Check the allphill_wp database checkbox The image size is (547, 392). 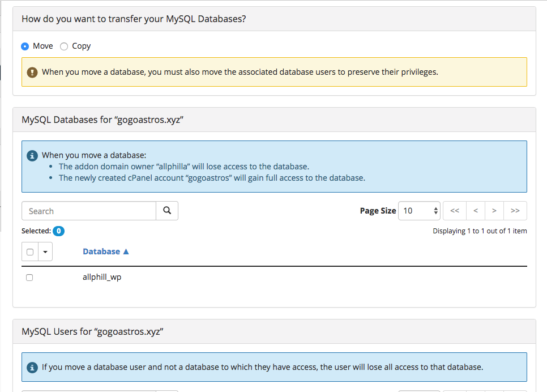[29, 278]
